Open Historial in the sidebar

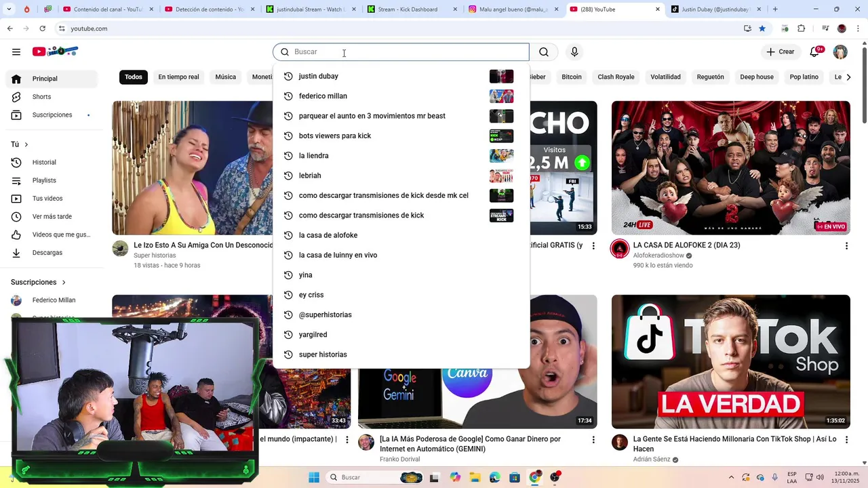point(52,163)
